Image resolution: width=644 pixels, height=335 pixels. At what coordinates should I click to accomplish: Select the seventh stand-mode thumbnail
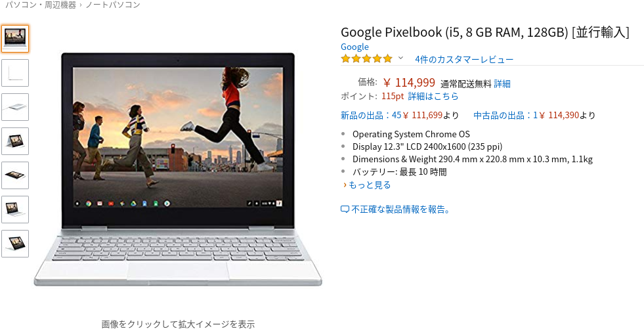click(15, 243)
